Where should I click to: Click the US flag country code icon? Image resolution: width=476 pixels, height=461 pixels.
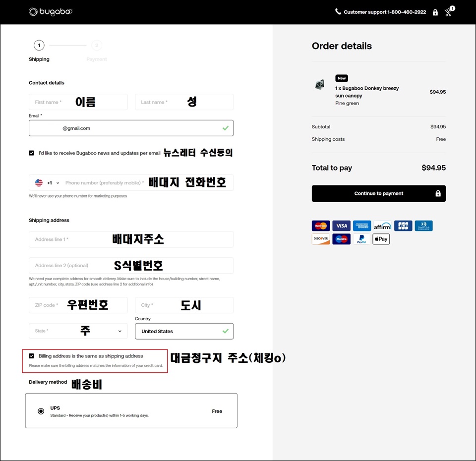pos(39,183)
